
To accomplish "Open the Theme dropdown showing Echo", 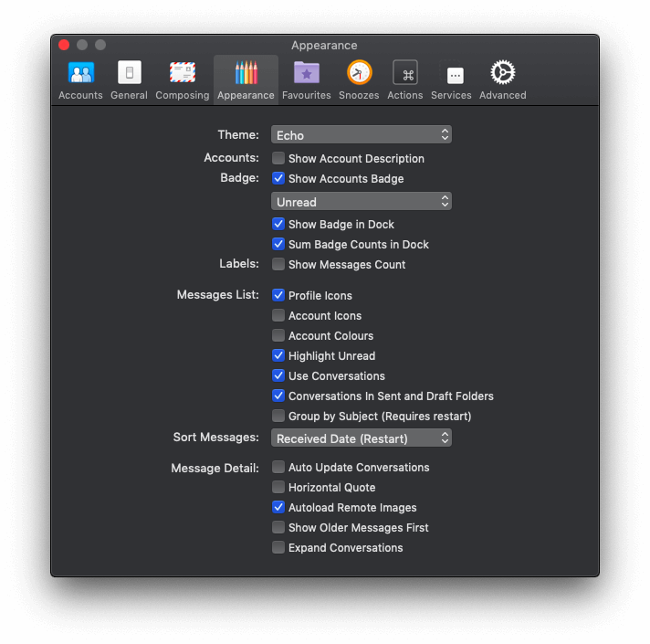I will 362,135.
